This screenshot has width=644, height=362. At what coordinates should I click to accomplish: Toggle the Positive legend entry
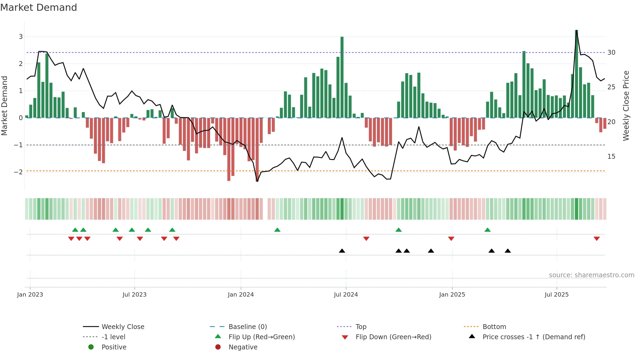point(107,347)
